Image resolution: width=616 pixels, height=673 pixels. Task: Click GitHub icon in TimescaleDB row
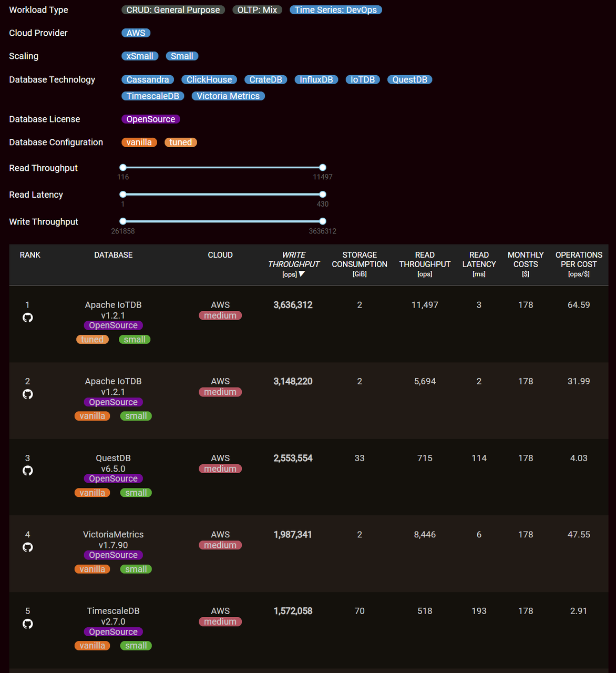pos(28,624)
